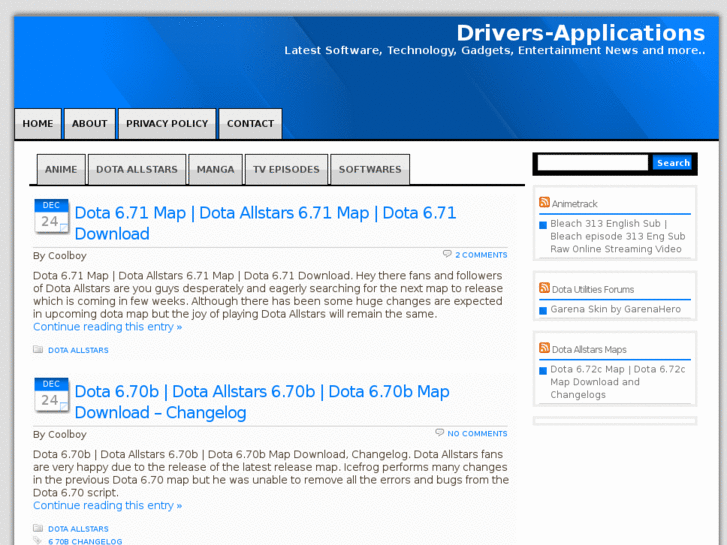Select the Softwares category tab

(370, 169)
